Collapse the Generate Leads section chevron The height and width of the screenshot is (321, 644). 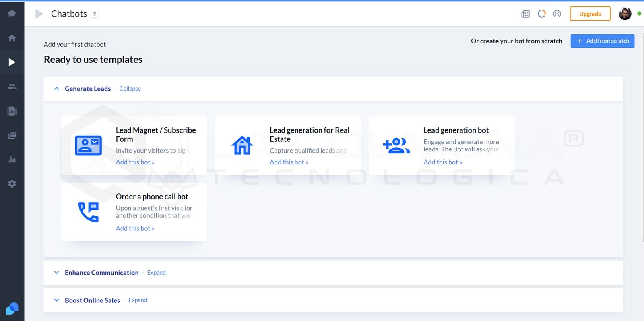pyautogui.click(x=57, y=89)
